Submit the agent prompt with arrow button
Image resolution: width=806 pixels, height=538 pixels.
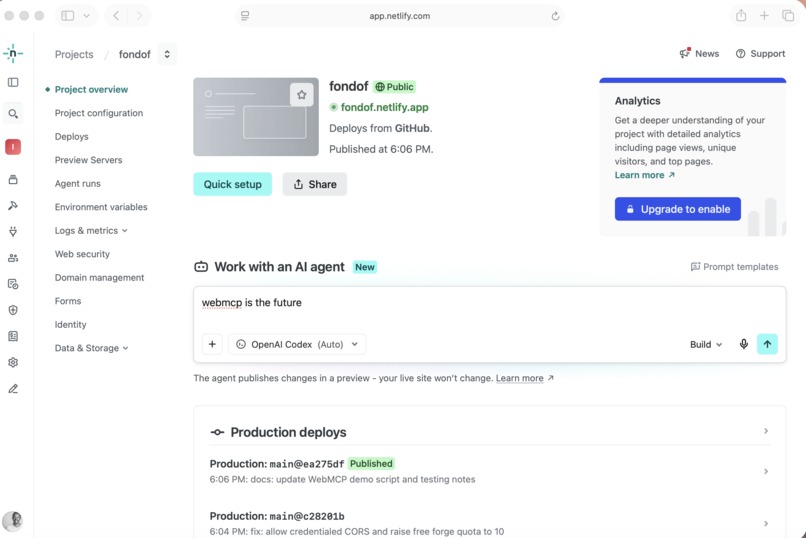(x=767, y=344)
